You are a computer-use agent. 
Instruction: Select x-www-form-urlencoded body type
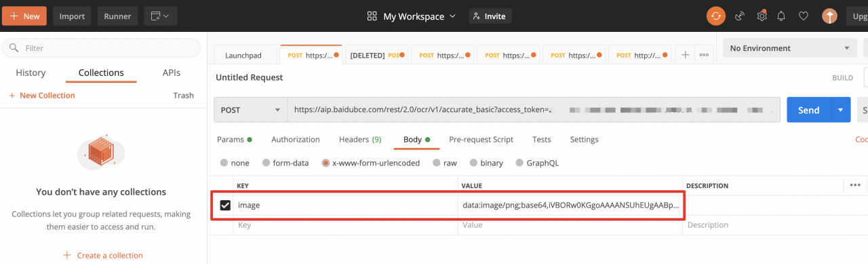point(370,163)
